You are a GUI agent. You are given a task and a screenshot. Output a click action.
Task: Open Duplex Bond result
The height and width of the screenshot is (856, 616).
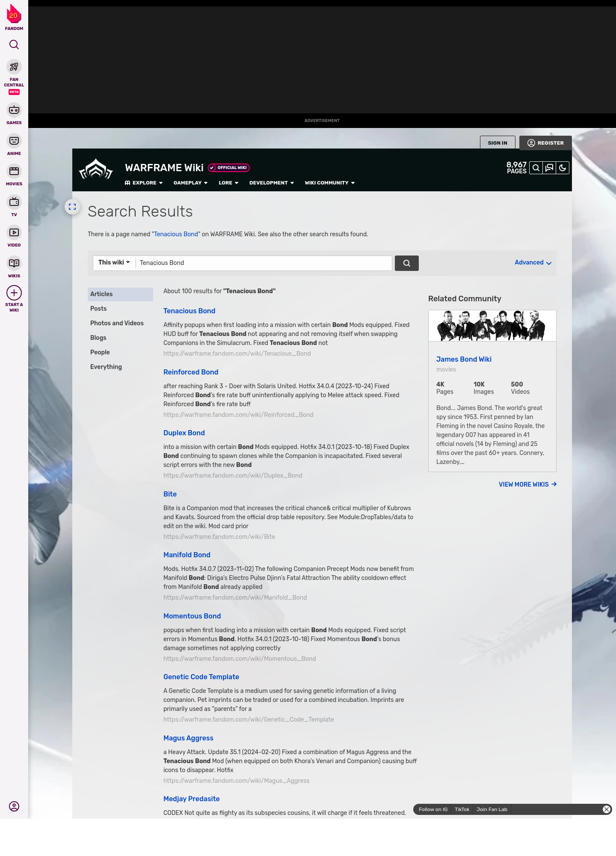coord(184,433)
